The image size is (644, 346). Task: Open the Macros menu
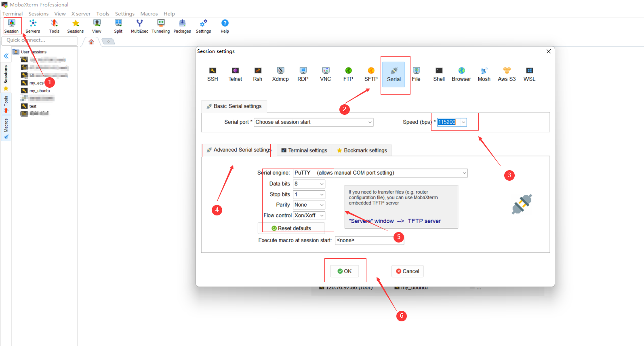149,14
